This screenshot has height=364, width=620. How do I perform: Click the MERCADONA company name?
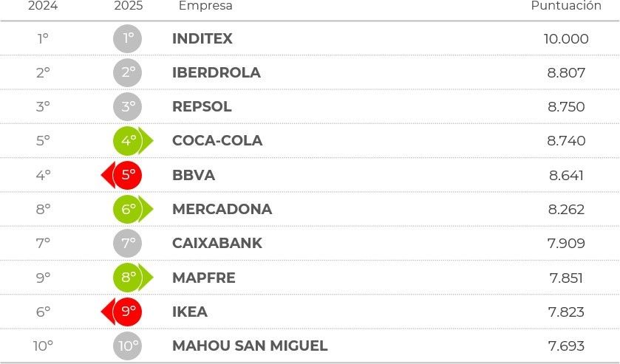click(x=222, y=209)
